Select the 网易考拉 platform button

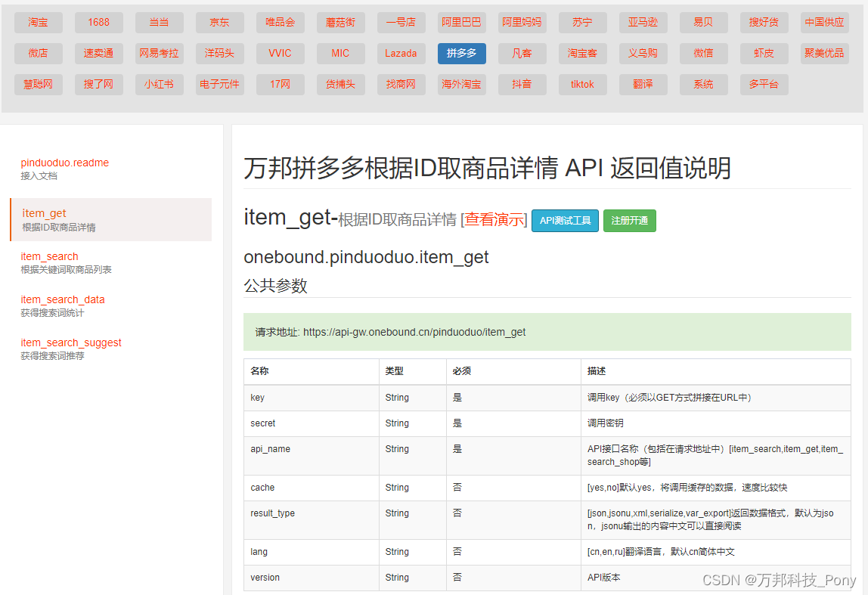(159, 53)
